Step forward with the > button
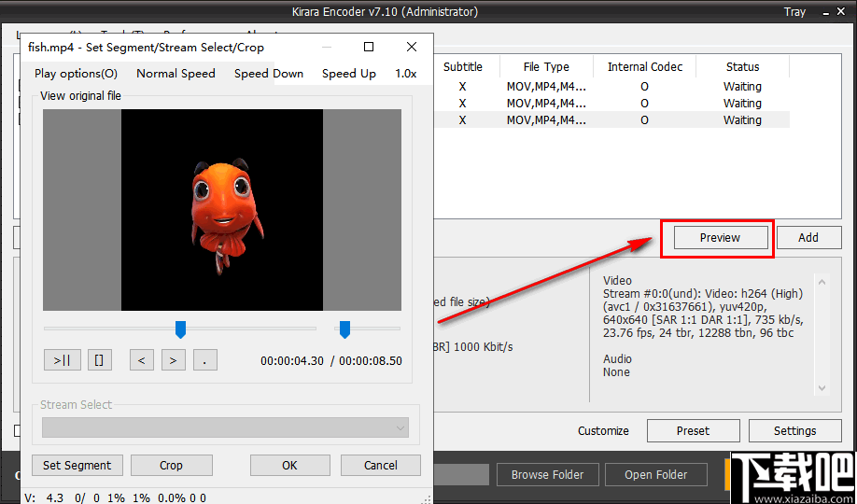This screenshot has height=504, width=857. [x=174, y=360]
